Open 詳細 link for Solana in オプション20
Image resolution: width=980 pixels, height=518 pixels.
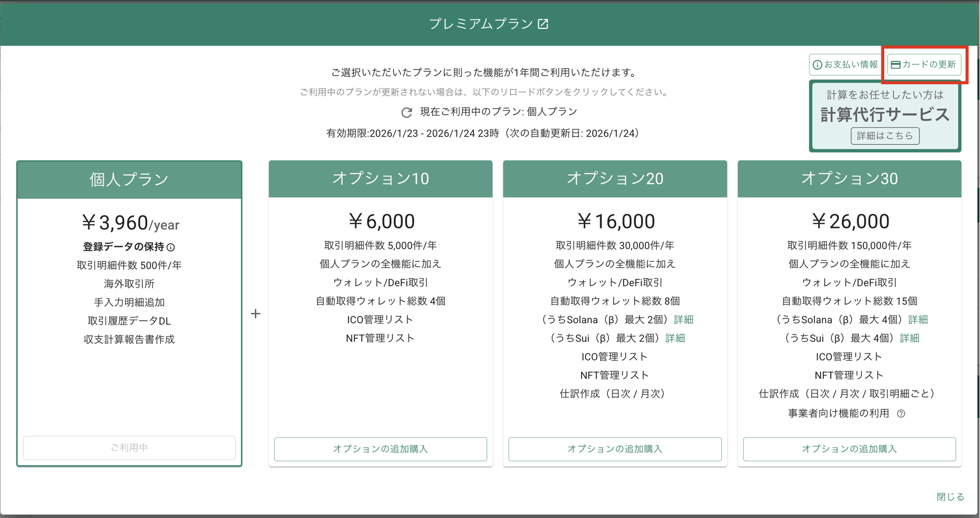point(684,319)
